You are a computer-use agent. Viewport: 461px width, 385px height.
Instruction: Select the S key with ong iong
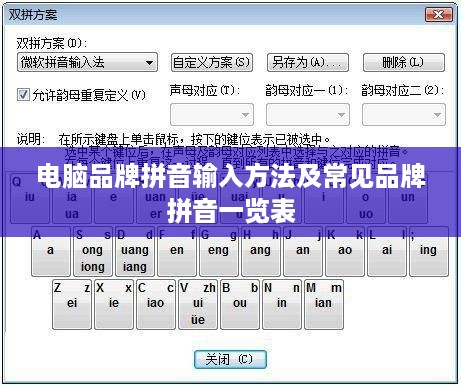(93, 252)
